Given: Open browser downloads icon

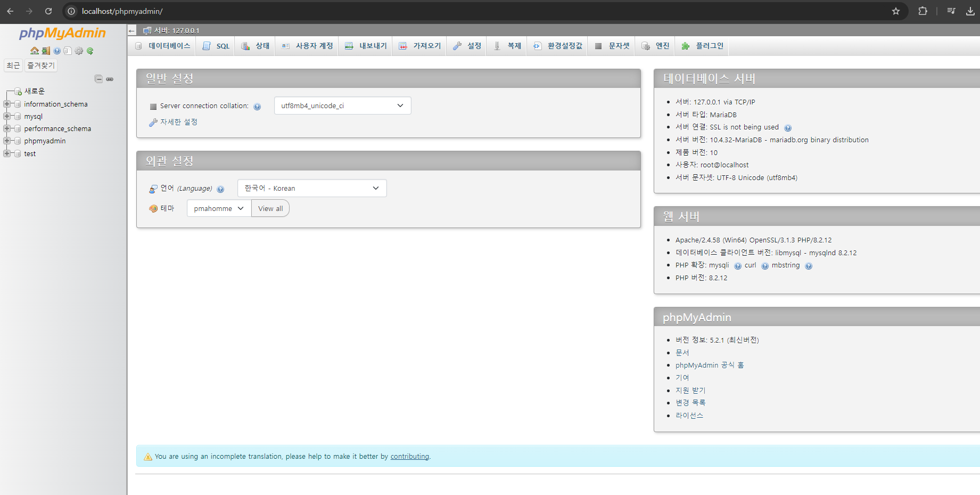Looking at the screenshot, I should (x=970, y=11).
